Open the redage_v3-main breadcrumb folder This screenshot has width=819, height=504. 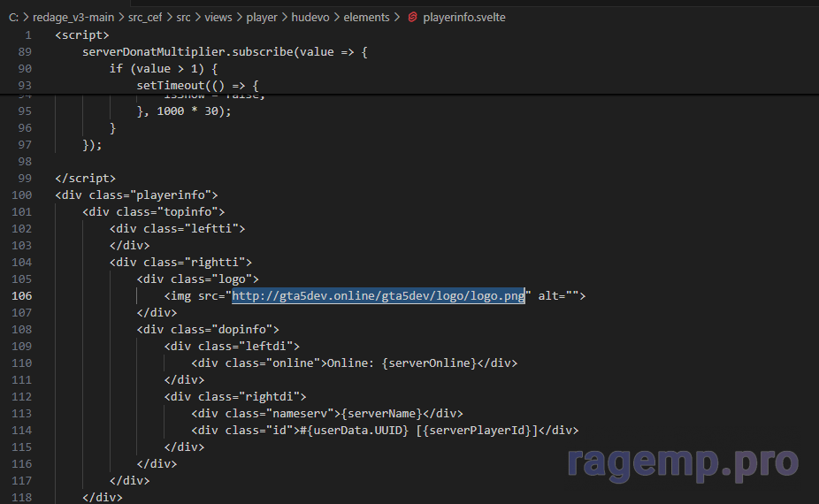(x=73, y=17)
